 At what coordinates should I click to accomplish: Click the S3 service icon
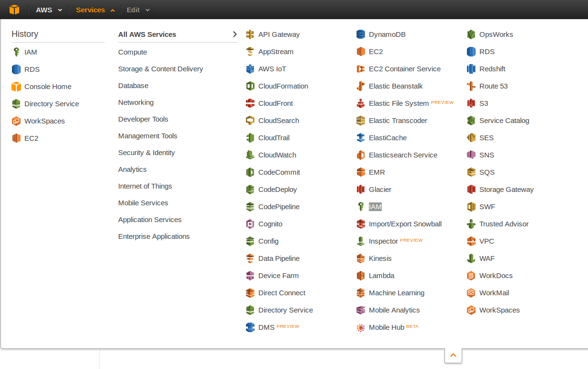coord(471,103)
